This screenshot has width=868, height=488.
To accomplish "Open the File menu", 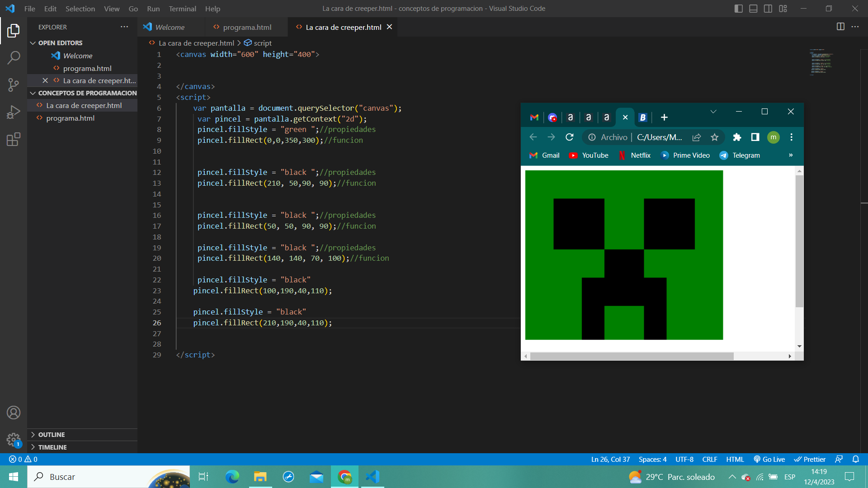I will click(x=29, y=9).
